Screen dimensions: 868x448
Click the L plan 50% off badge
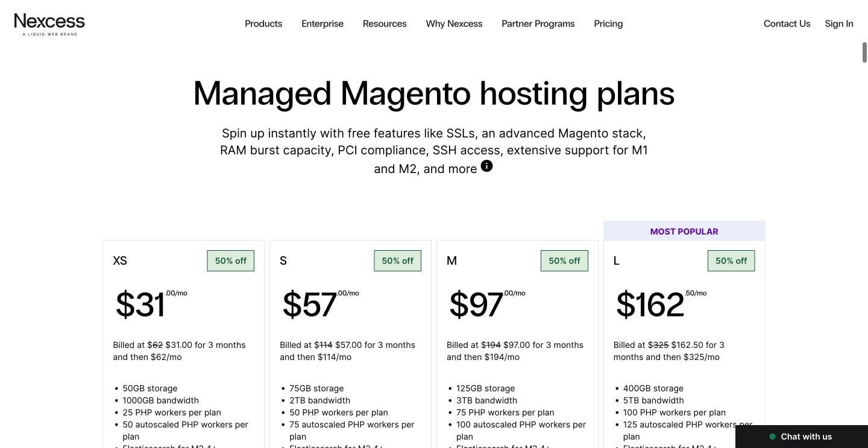[731, 260]
